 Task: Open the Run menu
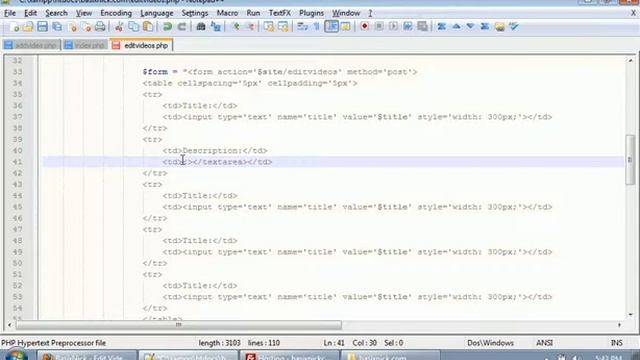[x=253, y=13]
